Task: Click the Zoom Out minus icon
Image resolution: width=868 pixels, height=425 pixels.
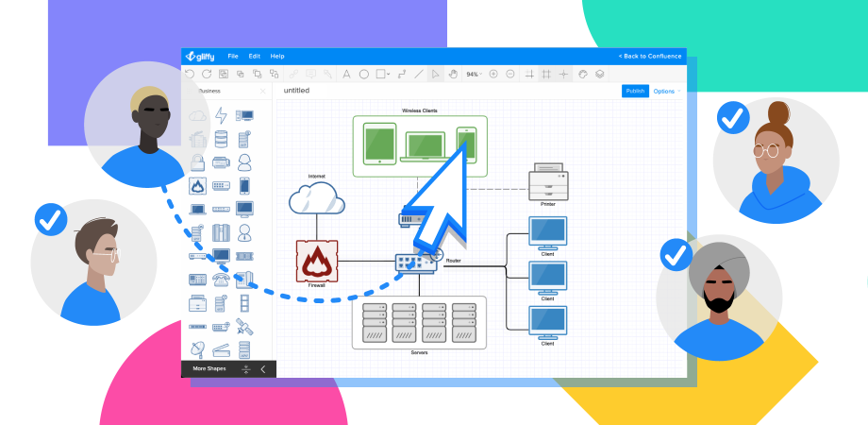Action: [x=510, y=74]
